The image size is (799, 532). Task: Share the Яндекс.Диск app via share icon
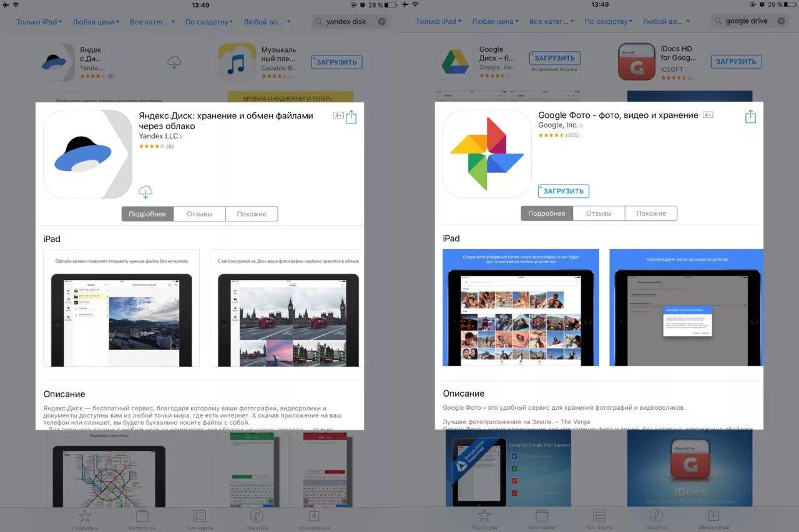(351, 117)
